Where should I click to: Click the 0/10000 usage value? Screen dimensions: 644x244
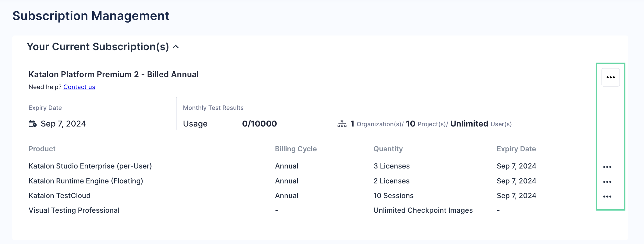(259, 124)
